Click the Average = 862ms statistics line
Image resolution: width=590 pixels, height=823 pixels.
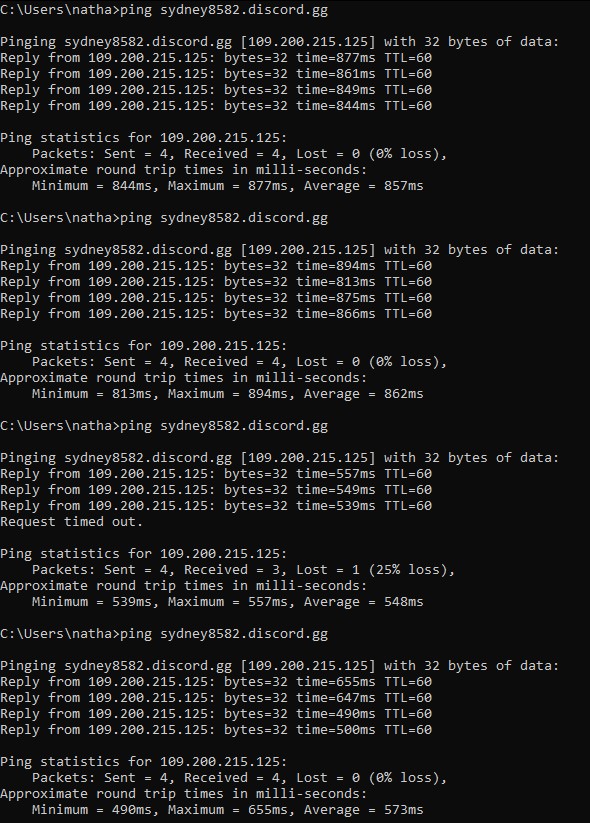point(227,394)
